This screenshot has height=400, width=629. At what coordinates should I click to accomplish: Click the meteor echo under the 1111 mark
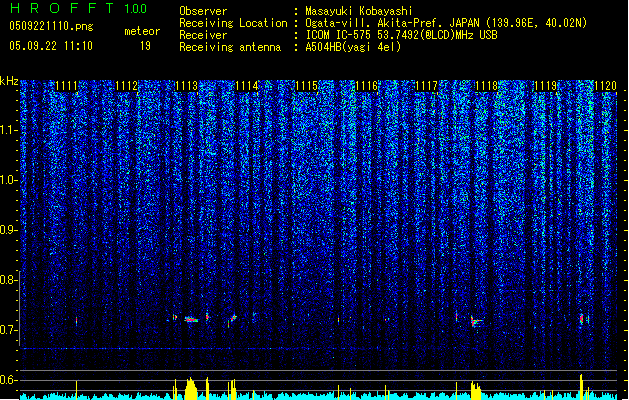pyautogui.click(x=76, y=321)
